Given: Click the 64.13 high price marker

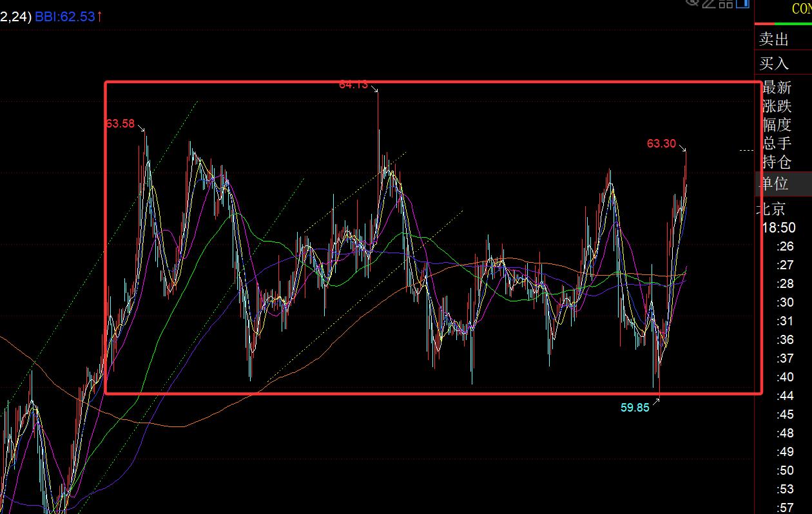Looking at the screenshot, I should [353, 84].
